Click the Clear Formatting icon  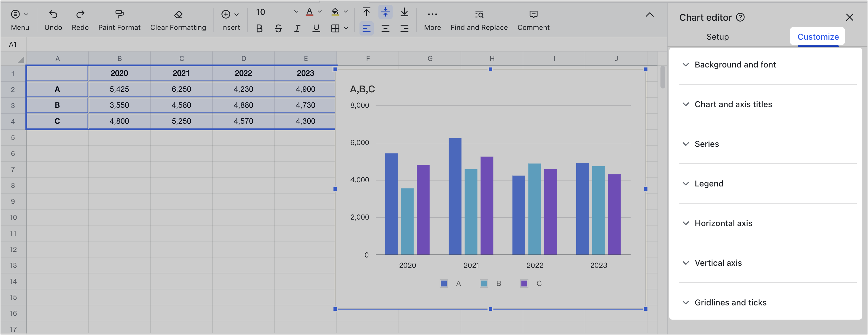point(178,14)
